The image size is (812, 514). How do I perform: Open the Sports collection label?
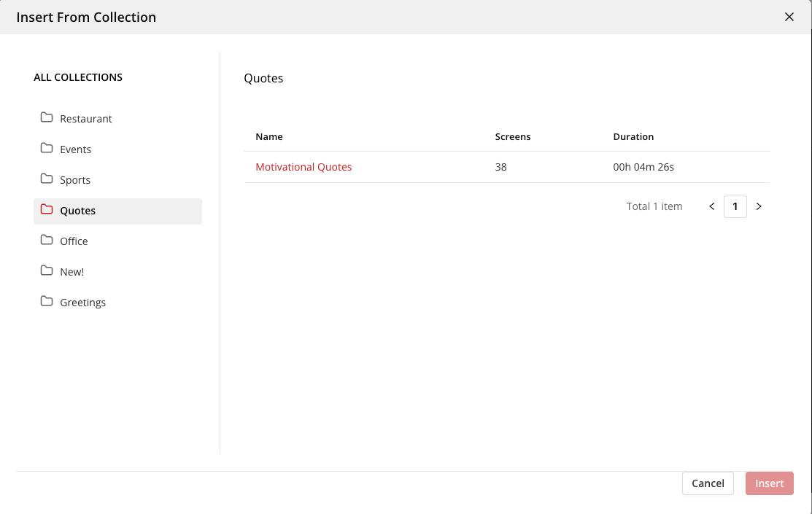click(x=75, y=180)
